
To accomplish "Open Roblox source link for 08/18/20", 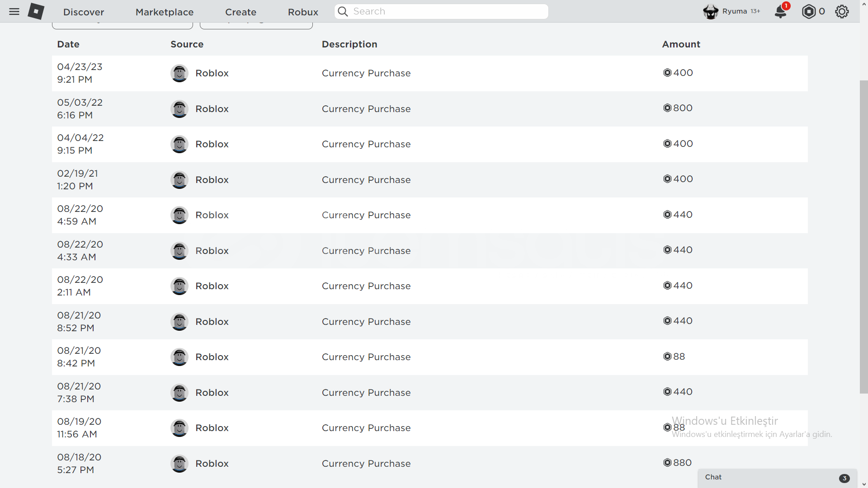I will point(212,464).
